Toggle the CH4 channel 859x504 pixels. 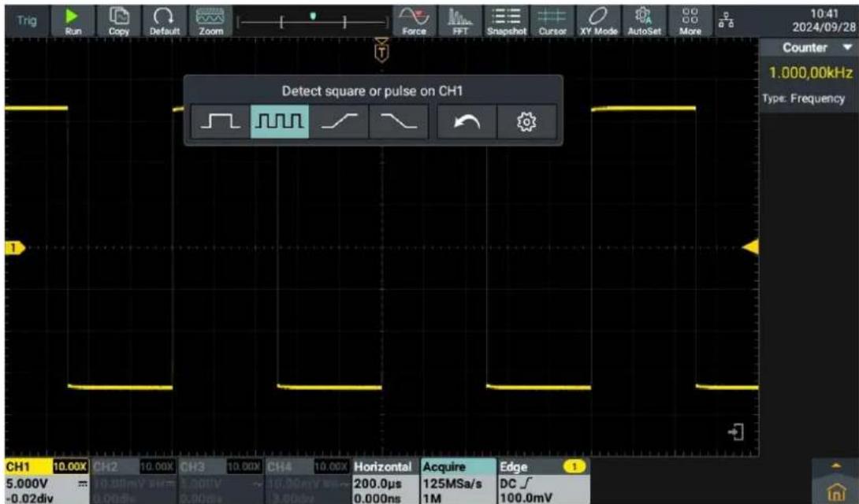pos(307,481)
